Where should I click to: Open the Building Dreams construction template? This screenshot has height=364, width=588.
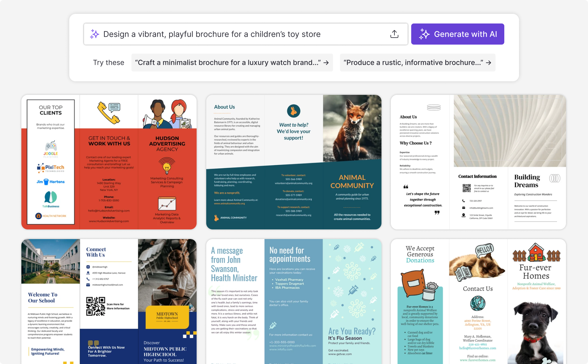(478, 162)
